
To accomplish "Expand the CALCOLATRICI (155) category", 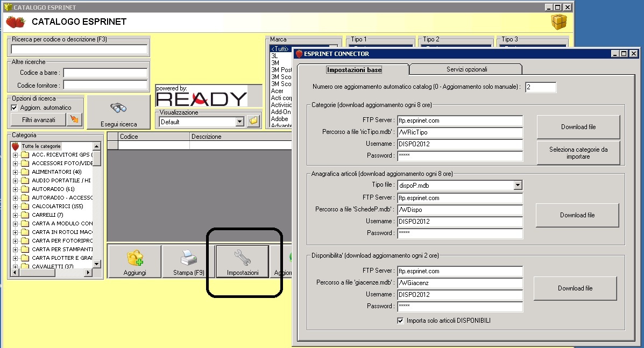I will point(15,207).
